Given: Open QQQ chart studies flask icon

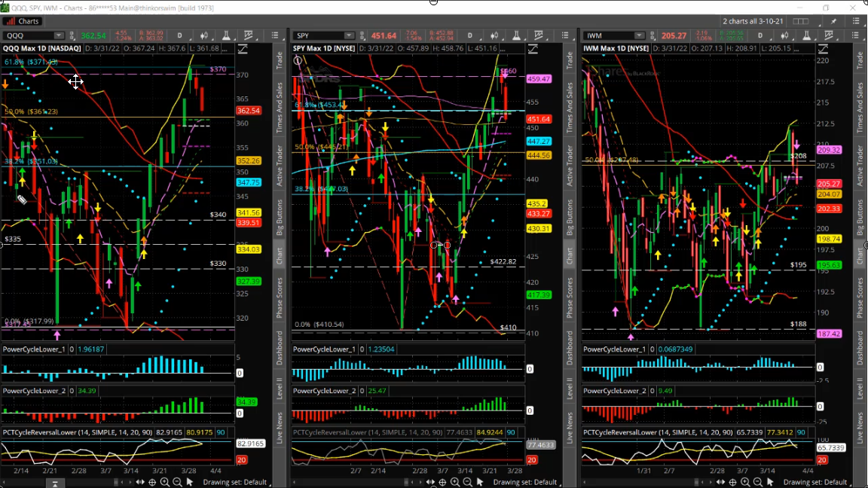Looking at the screenshot, I should (226, 35).
